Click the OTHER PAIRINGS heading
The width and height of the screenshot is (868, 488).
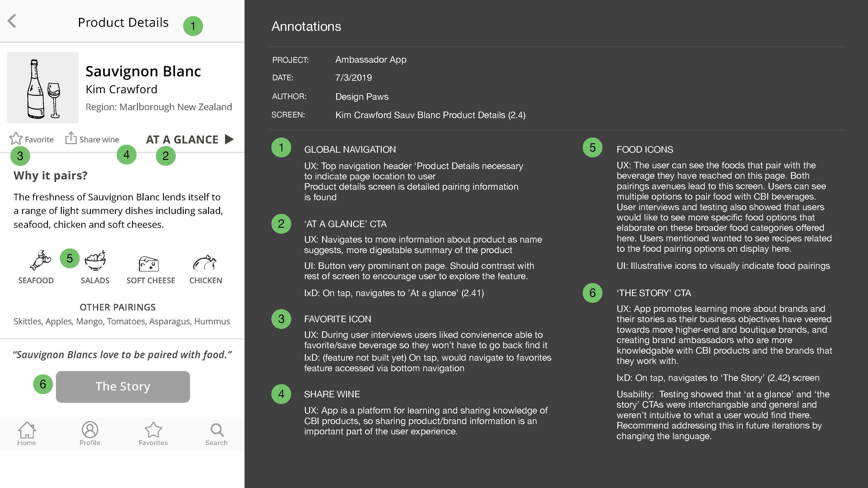[x=118, y=307]
